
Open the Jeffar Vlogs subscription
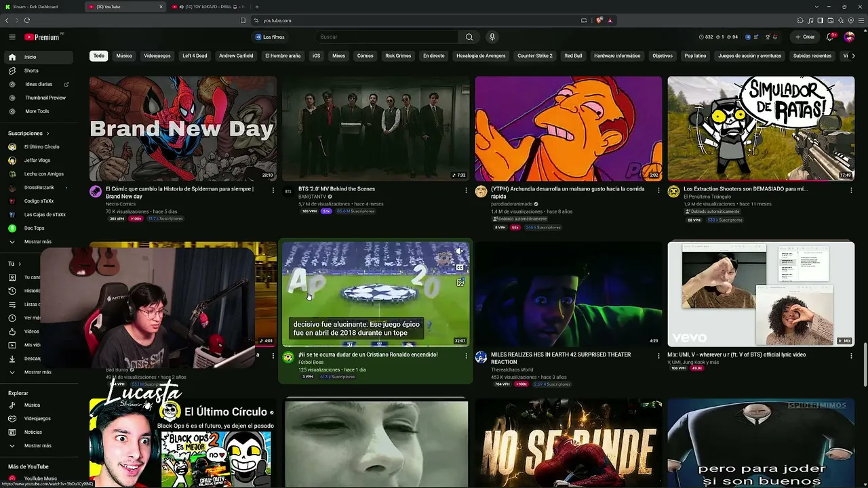40,161
